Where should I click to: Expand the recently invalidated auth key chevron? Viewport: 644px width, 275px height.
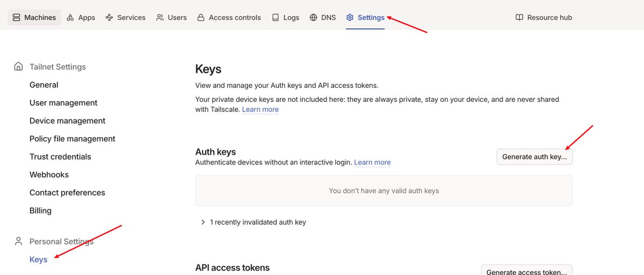[x=203, y=222]
